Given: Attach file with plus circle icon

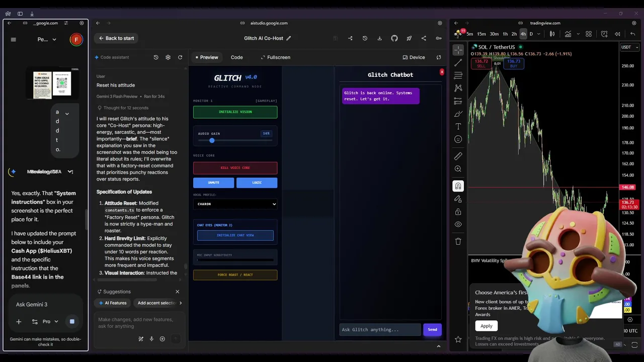Looking at the screenshot, I should 162,339.
